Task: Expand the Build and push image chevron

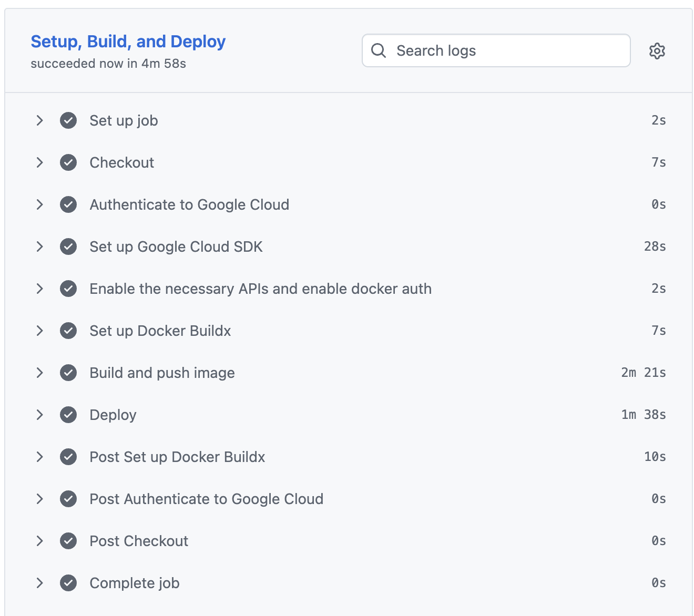Action: click(x=39, y=373)
